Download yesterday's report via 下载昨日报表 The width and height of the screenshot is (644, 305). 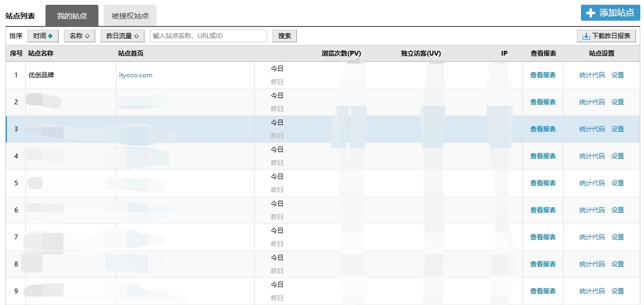(x=606, y=36)
